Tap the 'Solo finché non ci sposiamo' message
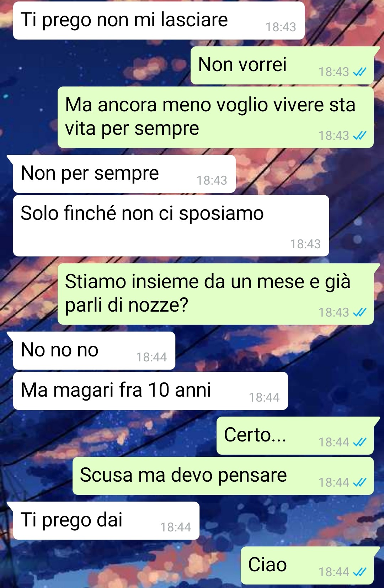 171,226
